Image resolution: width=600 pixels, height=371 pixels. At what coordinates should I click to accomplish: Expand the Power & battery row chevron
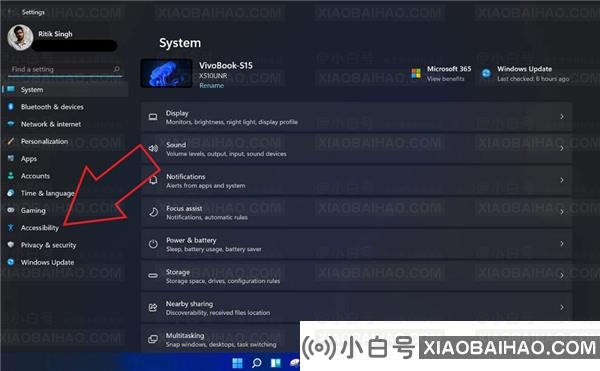[562, 244]
